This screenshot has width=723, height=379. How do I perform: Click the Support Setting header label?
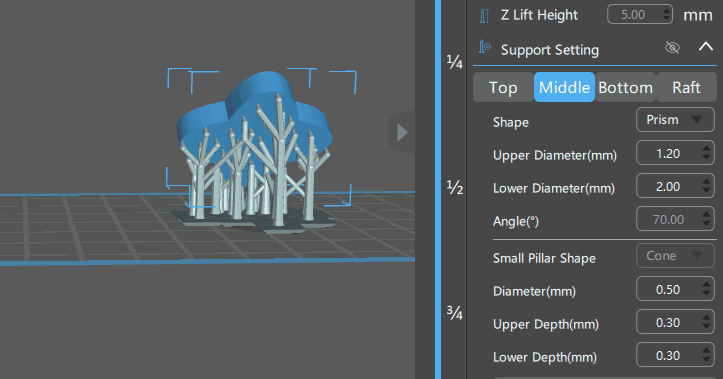click(x=550, y=50)
